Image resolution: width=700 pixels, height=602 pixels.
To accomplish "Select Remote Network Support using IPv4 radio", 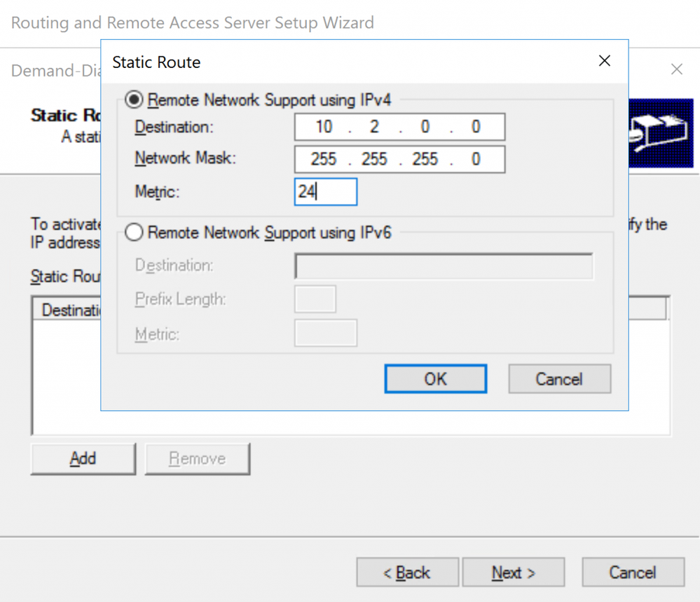I will (x=133, y=100).
